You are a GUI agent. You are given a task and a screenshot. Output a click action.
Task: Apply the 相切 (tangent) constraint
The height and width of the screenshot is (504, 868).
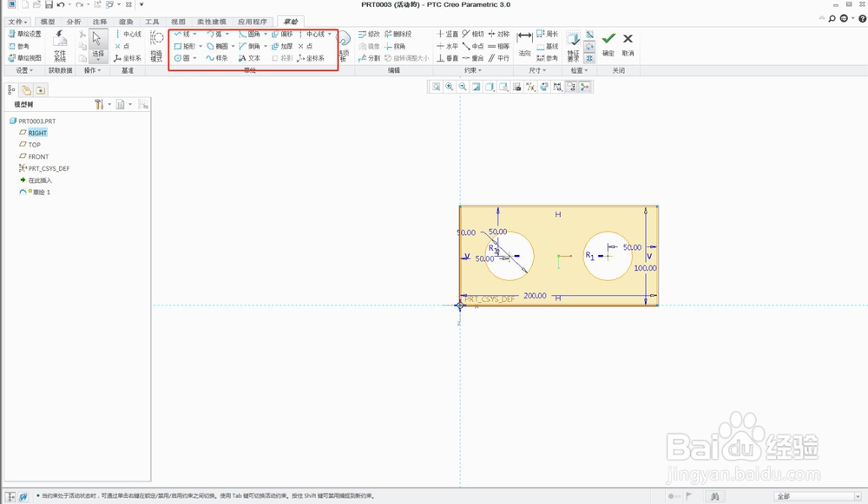[x=473, y=34]
